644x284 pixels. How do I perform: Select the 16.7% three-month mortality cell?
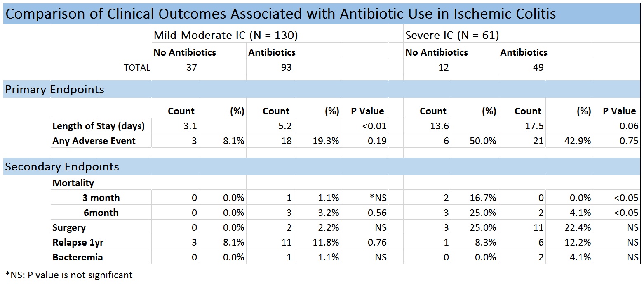(x=484, y=198)
